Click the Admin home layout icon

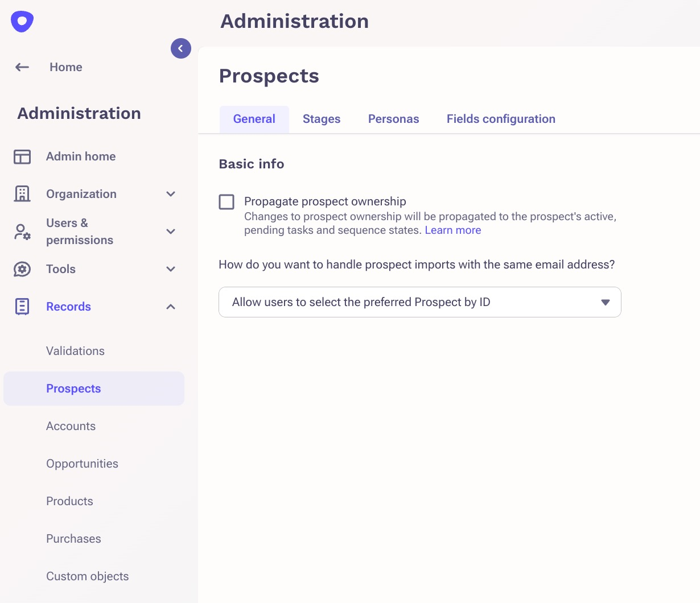22,156
